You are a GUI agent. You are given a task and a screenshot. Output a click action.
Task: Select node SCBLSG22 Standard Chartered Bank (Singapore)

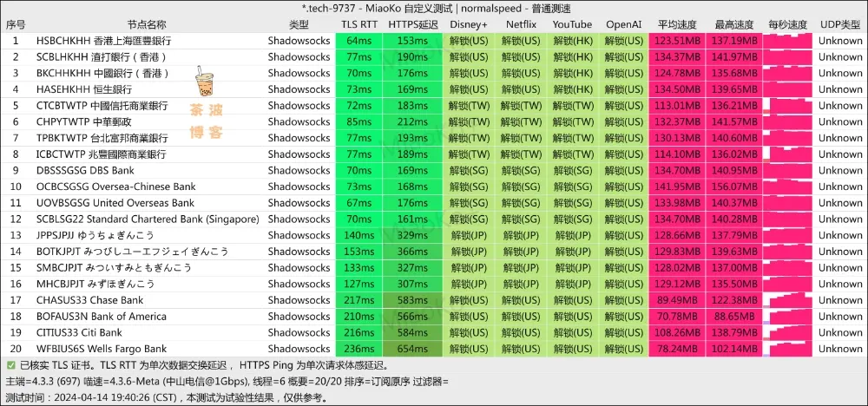coord(148,219)
